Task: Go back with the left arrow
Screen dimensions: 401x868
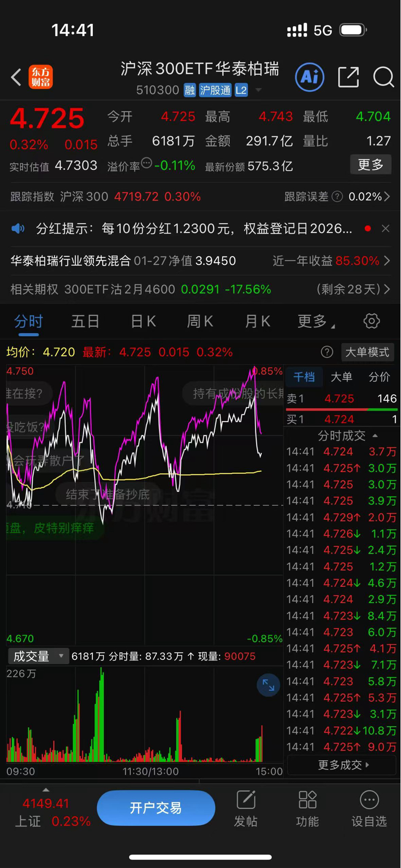Action: 16,78
